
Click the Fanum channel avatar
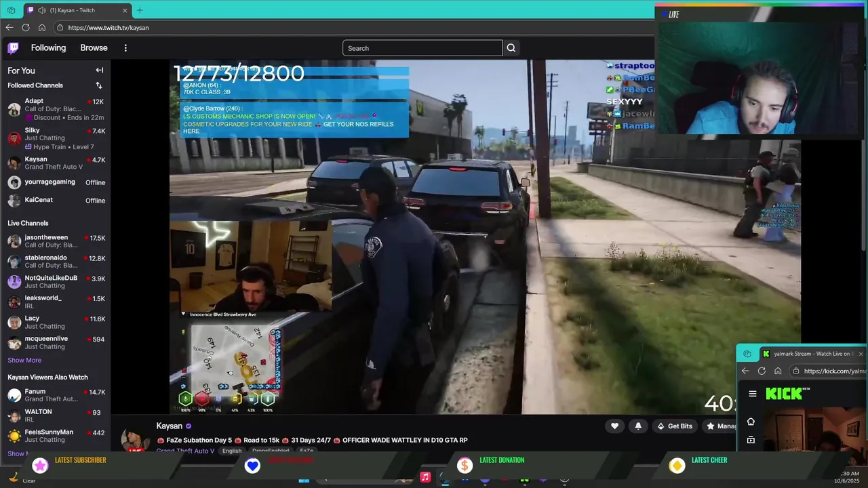tap(14, 395)
